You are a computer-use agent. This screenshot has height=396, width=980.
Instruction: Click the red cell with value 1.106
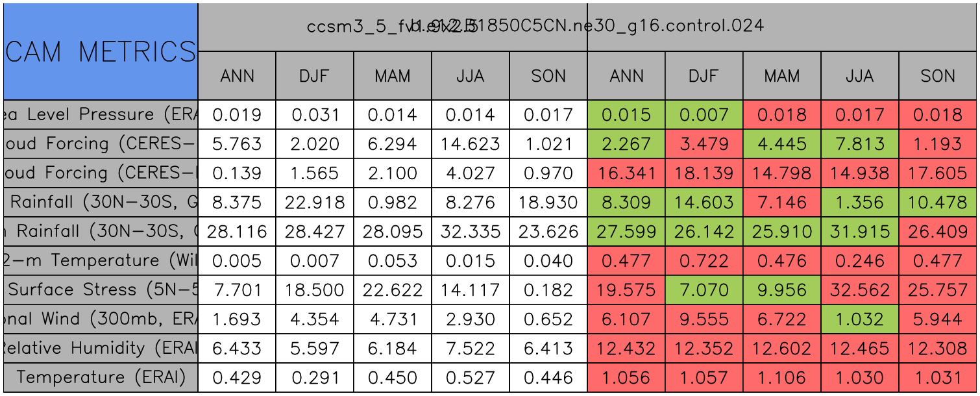[782, 377]
